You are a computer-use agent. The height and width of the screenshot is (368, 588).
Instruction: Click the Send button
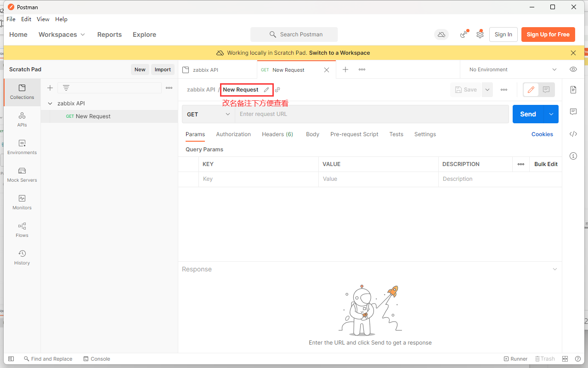click(528, 114)
